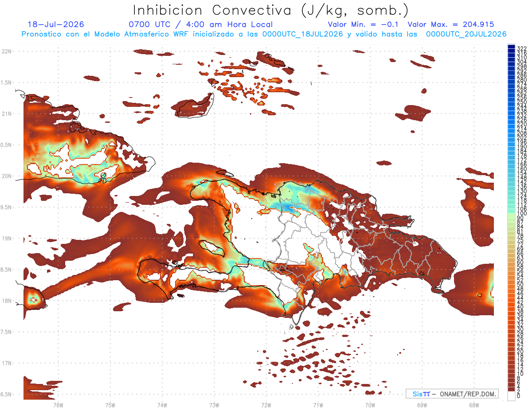Image resolution: width=532 pixels, height=411 pixels.
Task: Click the '74W' longitude label
Action: coord(162,405)
